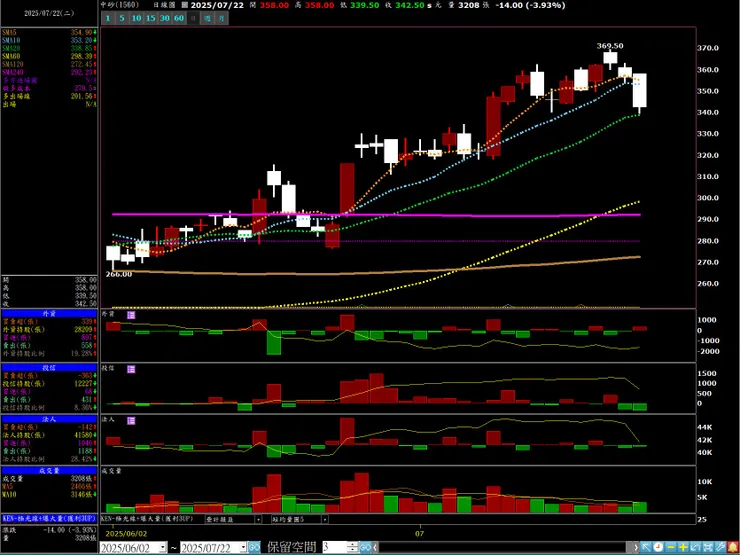
Task: Select the arrow pointer tool icon
Action: click(x=646, y=547)
